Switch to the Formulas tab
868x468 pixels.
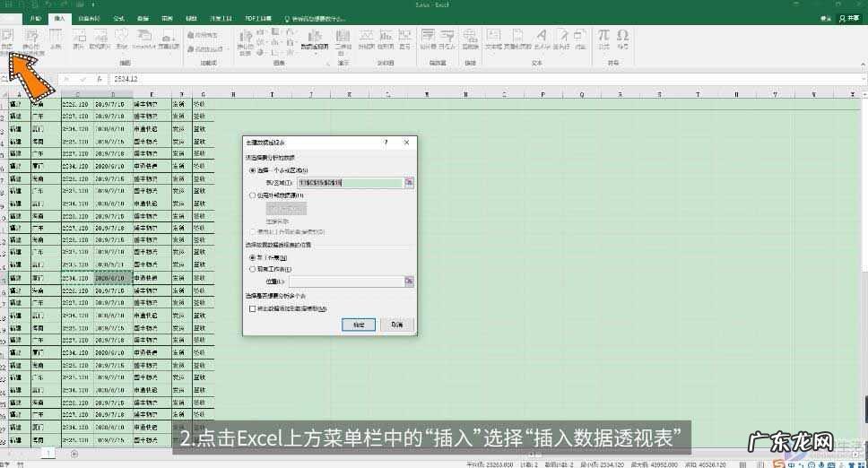point(118,18)
